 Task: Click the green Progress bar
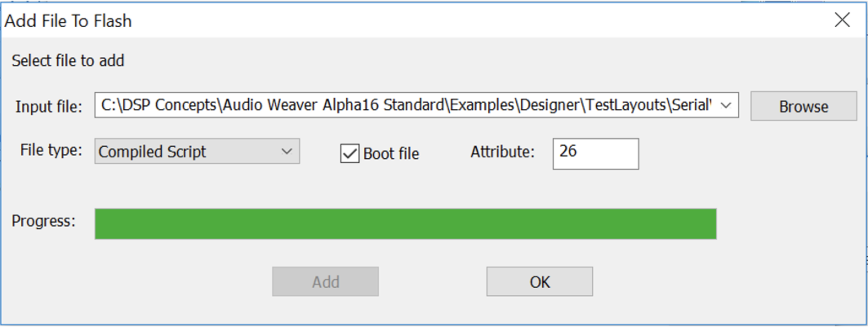pos(405,224)
